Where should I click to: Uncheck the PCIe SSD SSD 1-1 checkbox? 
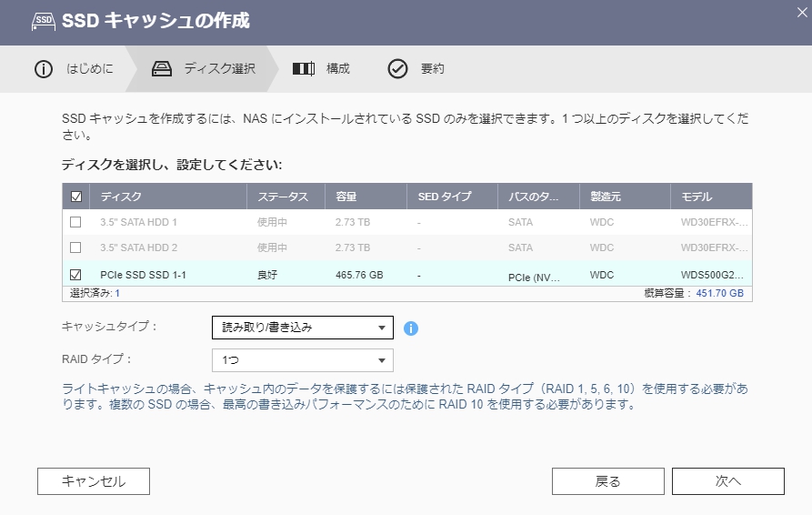pyautogui.click(x=75, y=274)
